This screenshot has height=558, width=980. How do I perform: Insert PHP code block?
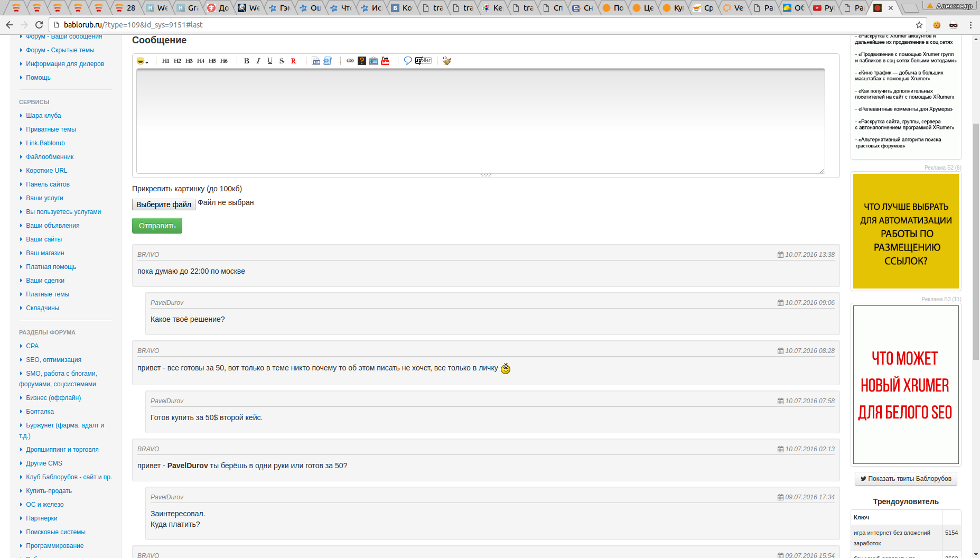(x=316, y=61)
